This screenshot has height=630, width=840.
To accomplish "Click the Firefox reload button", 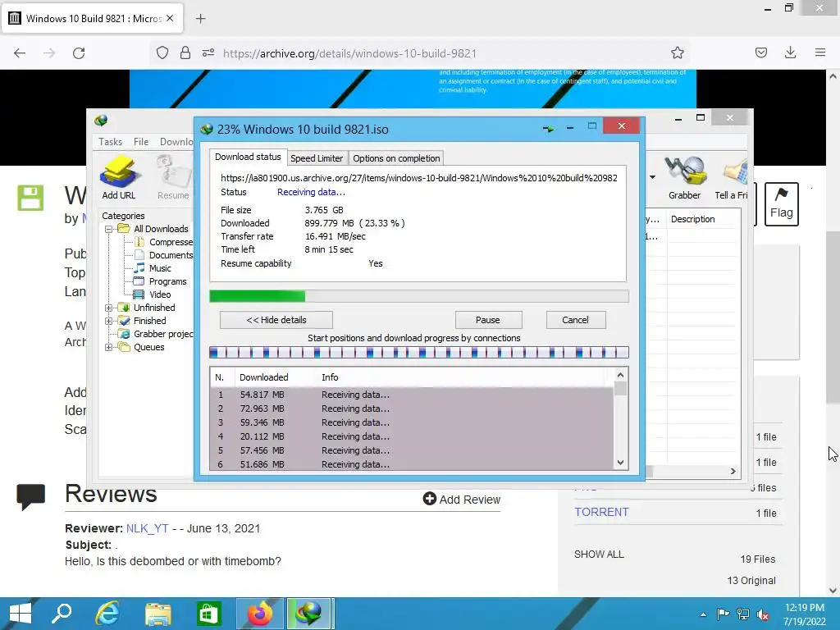I will coord(79,53).
